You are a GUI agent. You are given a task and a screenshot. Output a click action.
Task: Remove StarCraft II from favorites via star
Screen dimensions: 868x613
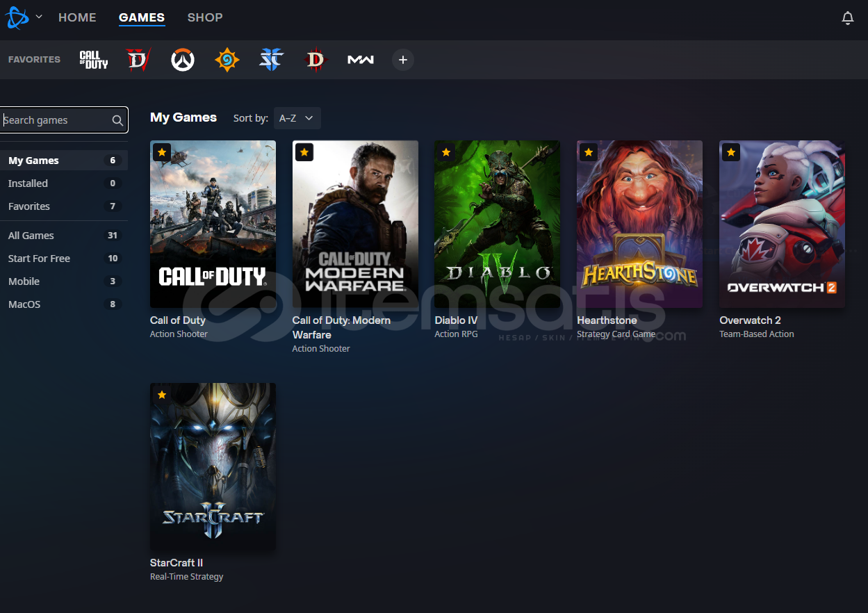pos(161,394)
